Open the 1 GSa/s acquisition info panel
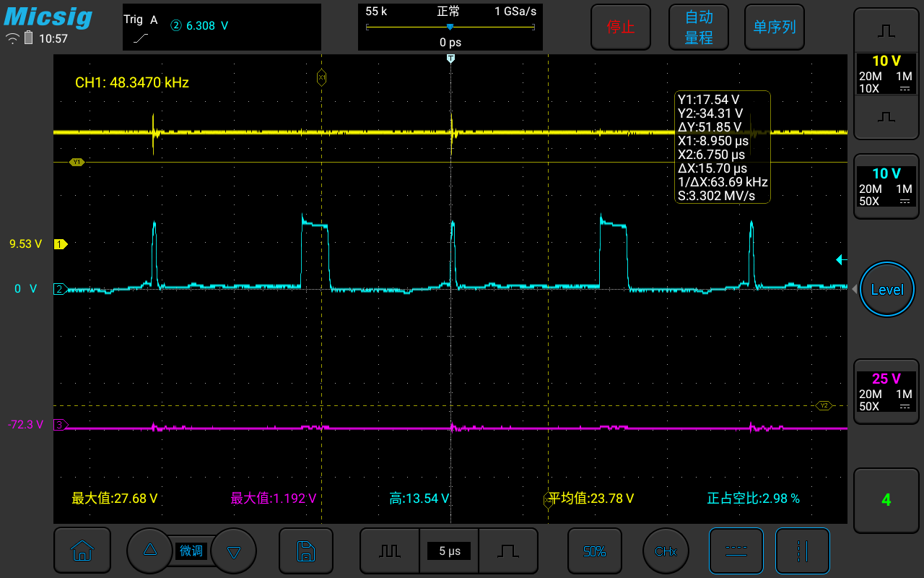This screenshot has width=924, height=578. tap(450, 27)
